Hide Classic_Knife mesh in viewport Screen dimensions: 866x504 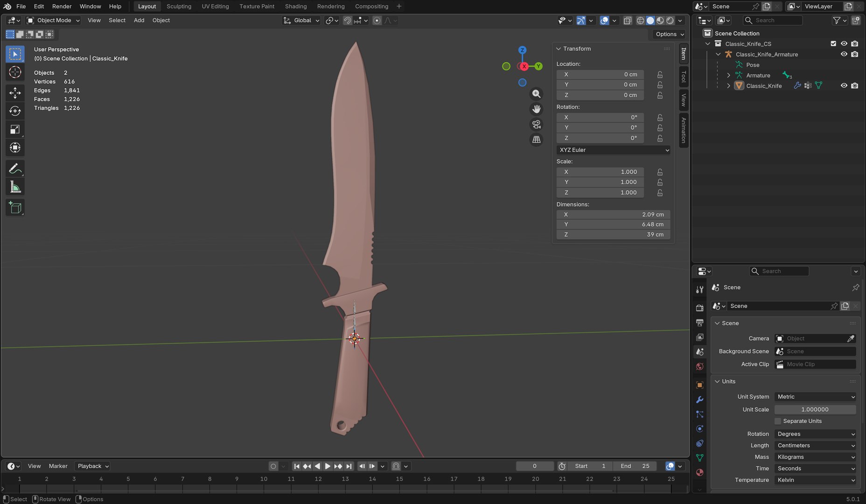(844, 86)
